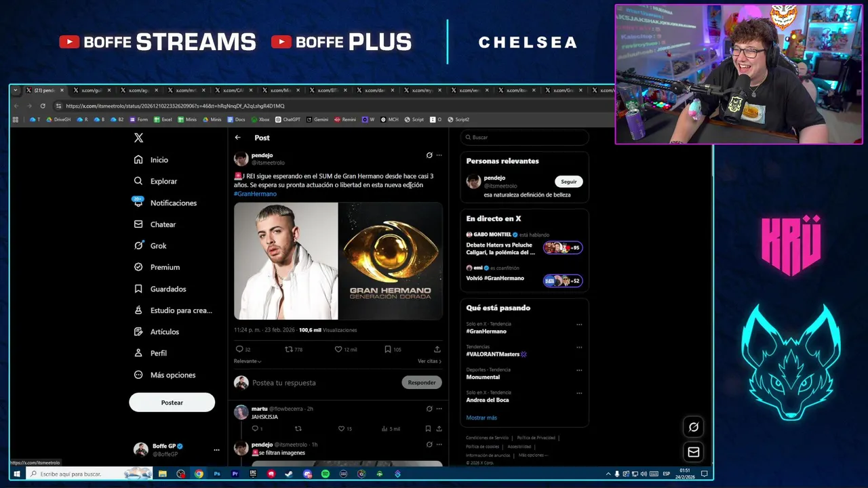
Task: Click the Postear button
Action: [x=172, y=403]
